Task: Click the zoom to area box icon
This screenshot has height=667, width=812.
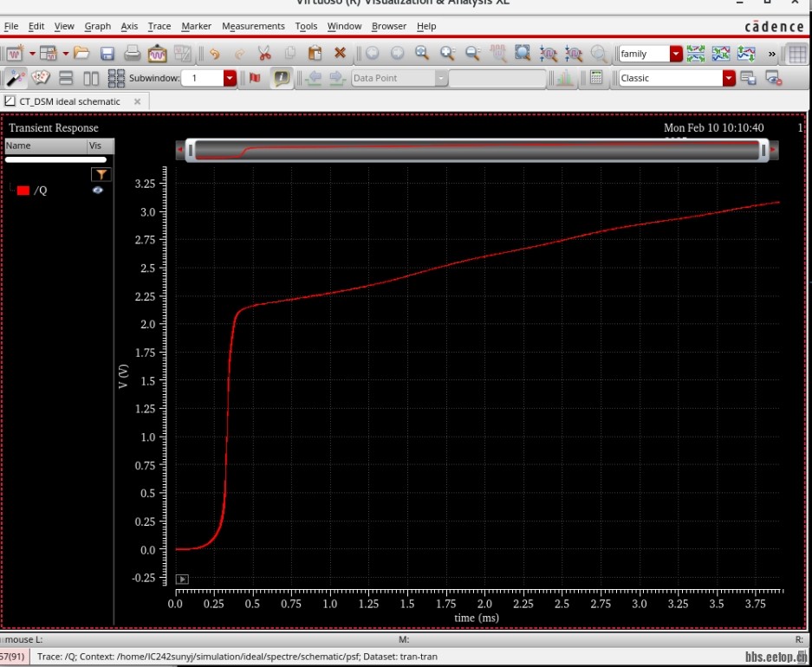Action: tap(523, 53)
